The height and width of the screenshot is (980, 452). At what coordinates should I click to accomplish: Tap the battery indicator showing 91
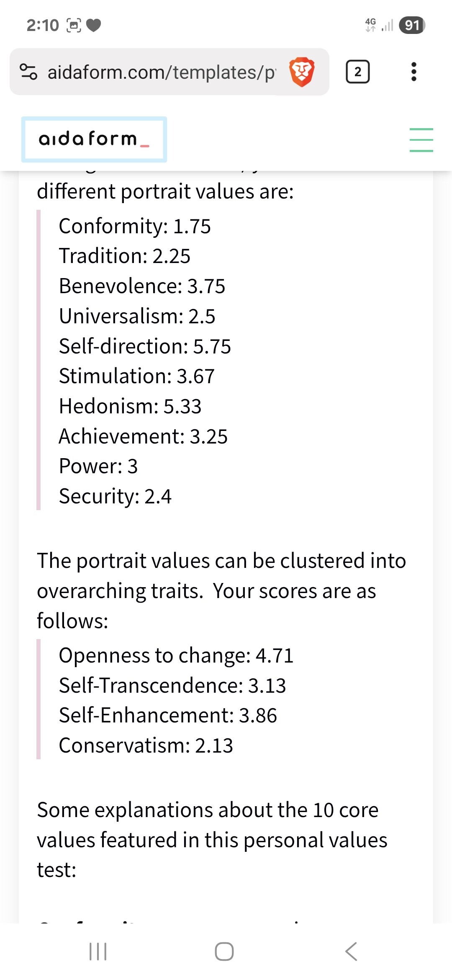click(412, 25)
